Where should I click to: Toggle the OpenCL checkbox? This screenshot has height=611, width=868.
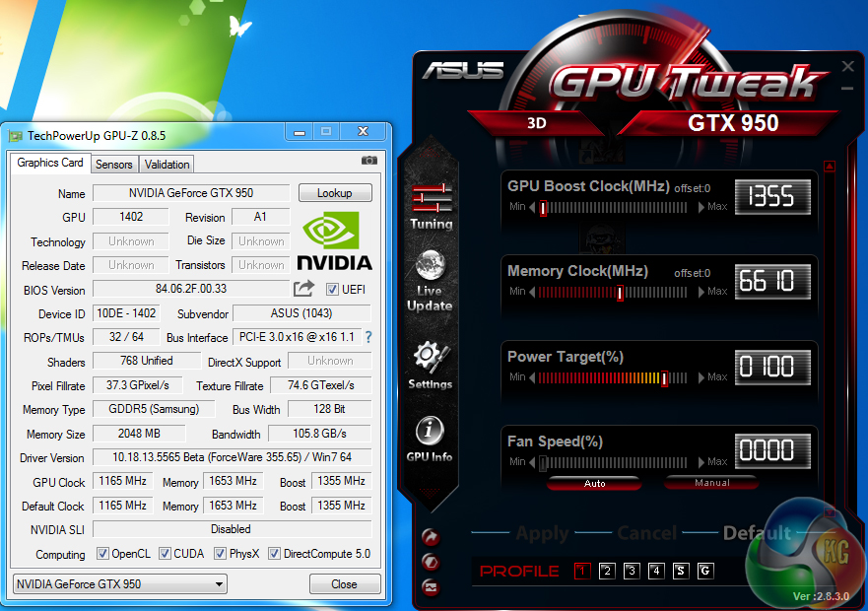[102, 554]
